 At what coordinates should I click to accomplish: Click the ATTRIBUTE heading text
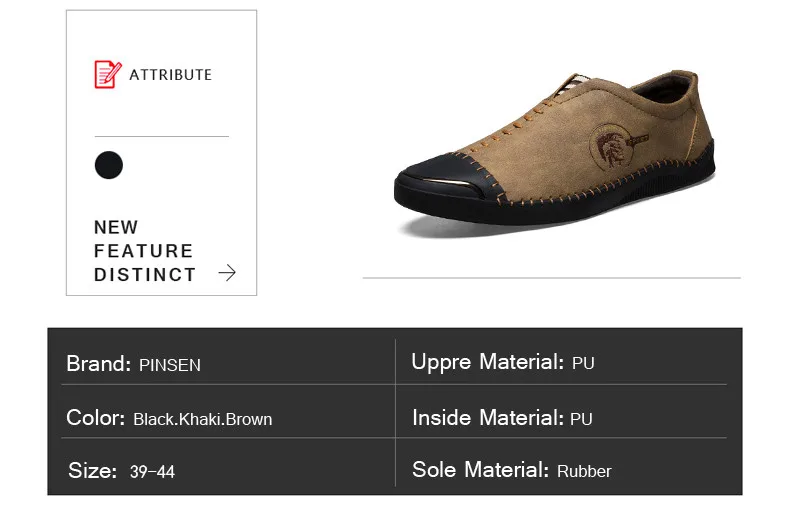pyautogui.click(x=170, y=75)
